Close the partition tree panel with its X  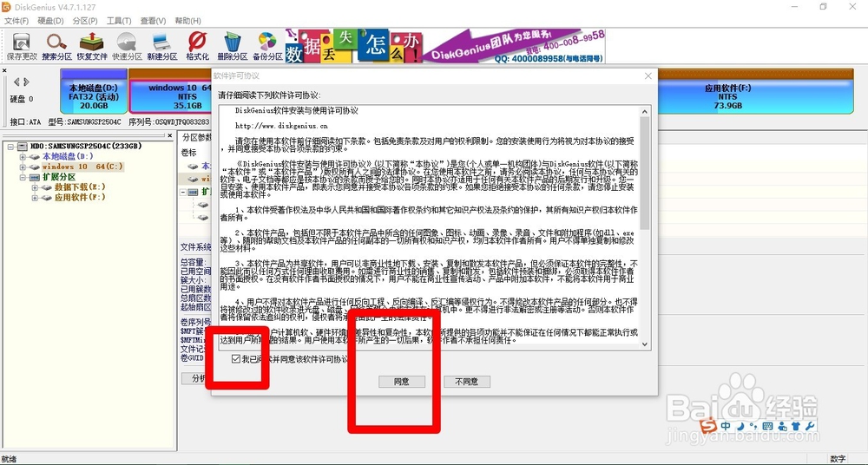click(x=170, y=135)
